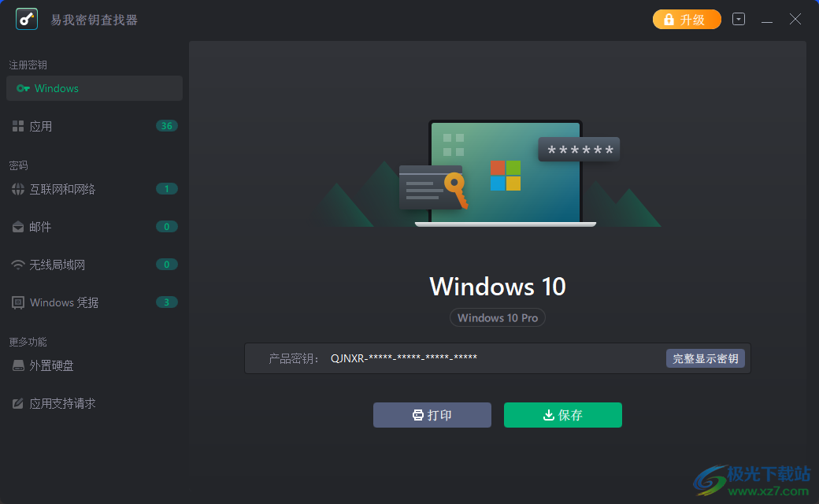Open the 邮件 mail passwords section
This screenshot has height=504, width=819.
pos(94,227)
